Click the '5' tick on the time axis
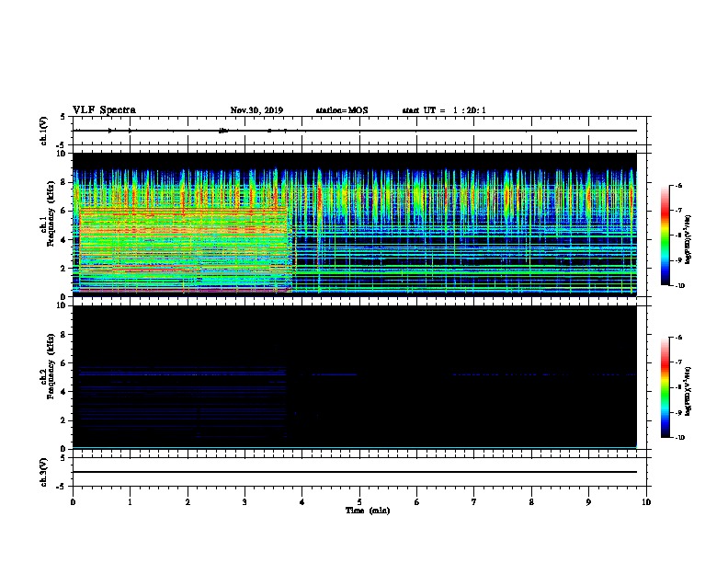This screenshot has height=563, width=728. (359, 502)
